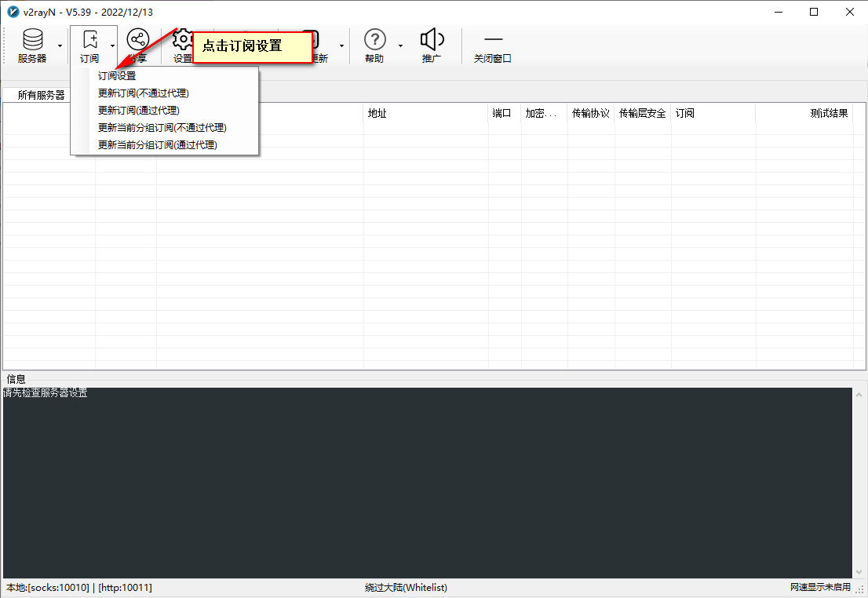The image size is (868, 598).
Task: Select 更新当前分组订阅(不通过代理) menu item
Action: coord(162,128)
